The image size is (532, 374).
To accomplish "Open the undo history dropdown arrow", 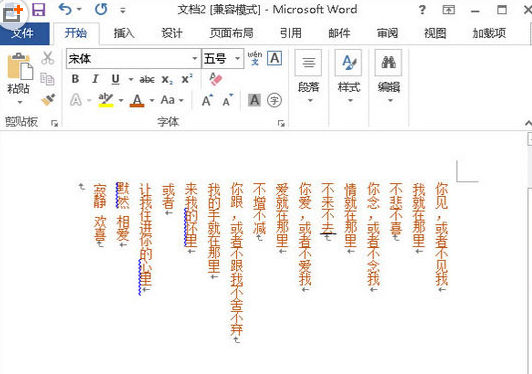I will tap(79, 10).
